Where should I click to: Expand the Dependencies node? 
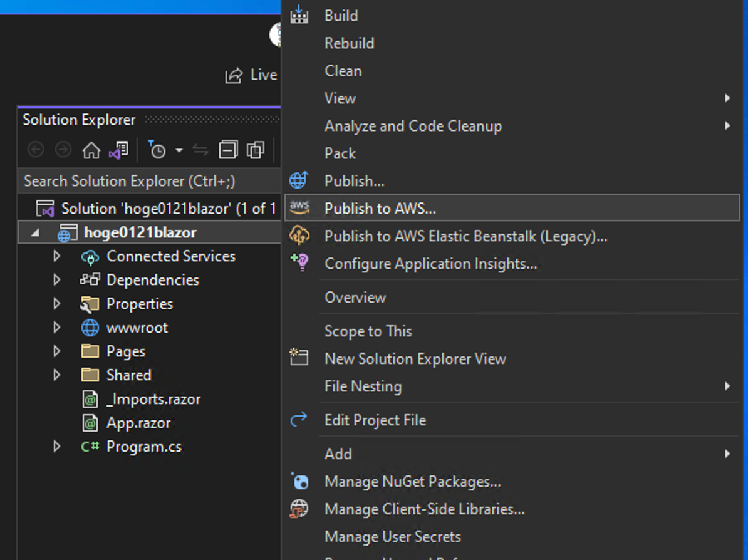click(x=57, y=280)
